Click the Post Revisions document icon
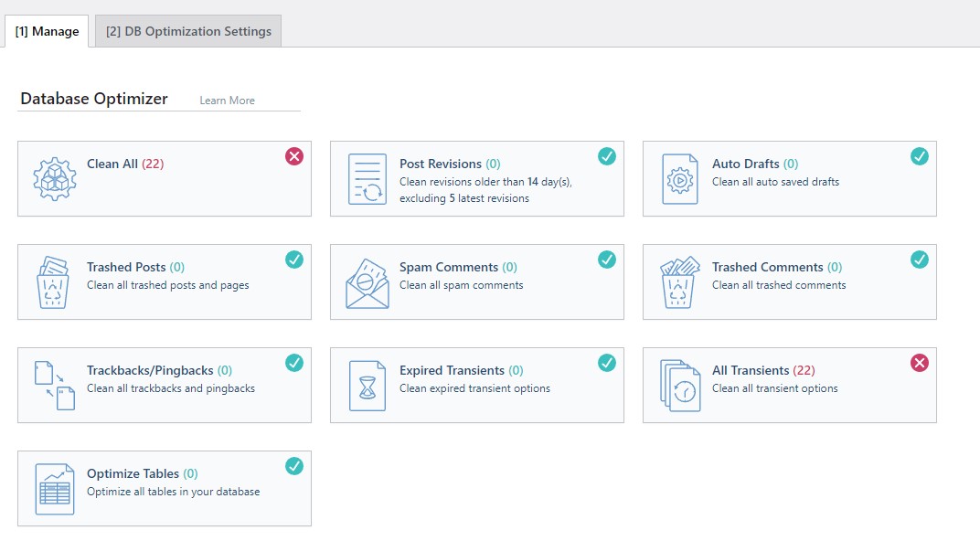980x541 pixels. 367,179
